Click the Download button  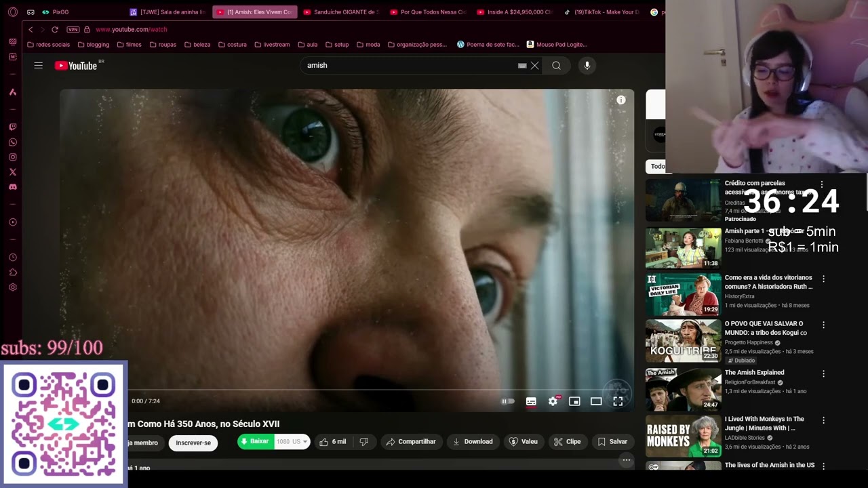473,442
